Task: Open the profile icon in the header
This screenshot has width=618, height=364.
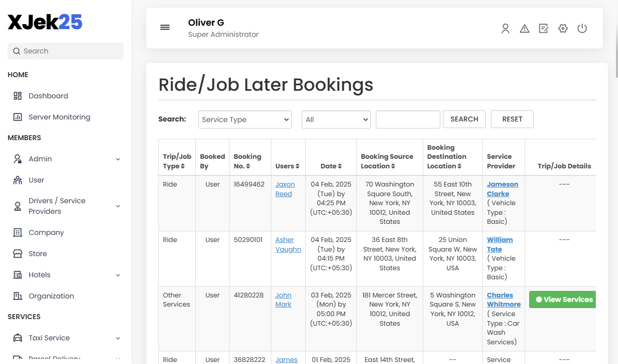Action: 505,28
